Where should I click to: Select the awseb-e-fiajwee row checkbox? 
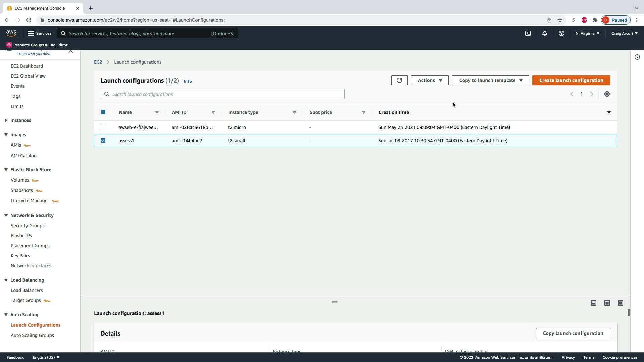103,127
